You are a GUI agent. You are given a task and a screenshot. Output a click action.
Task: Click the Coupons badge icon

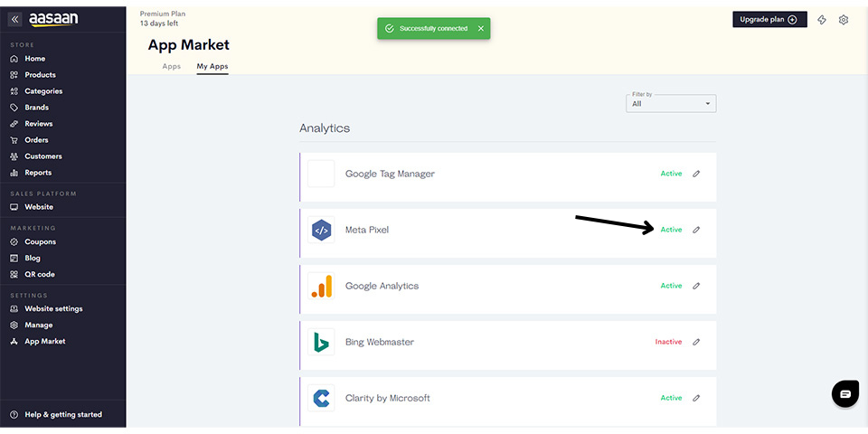(x=14, y=242)
